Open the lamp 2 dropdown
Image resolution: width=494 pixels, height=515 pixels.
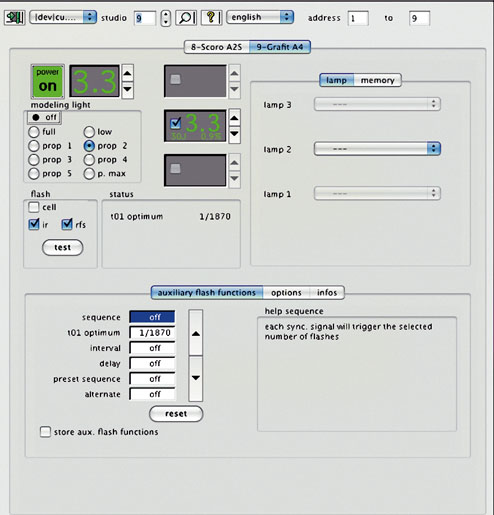(377, 149)
